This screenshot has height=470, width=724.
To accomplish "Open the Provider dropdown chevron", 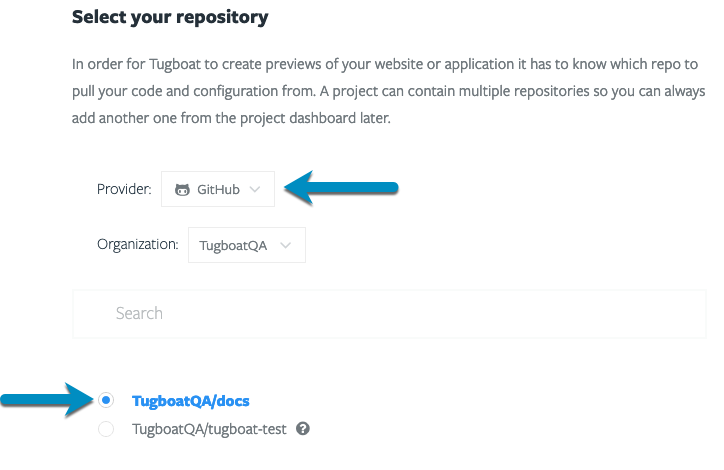I will click(255, 189).
